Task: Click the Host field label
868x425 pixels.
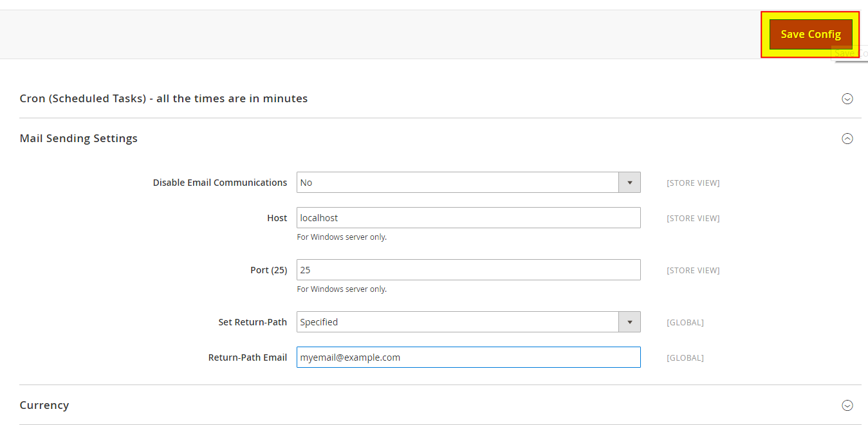Action: coord(277,218)
